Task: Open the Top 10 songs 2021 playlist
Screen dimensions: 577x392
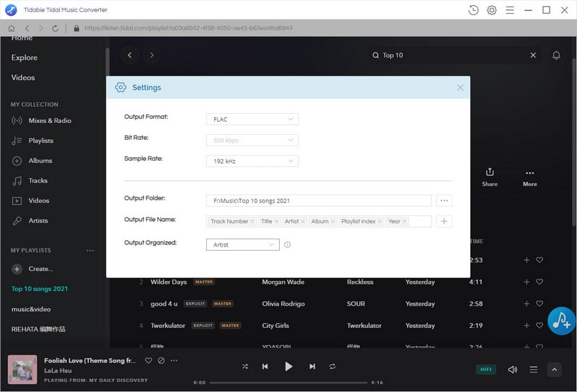Action: (x=40, y=289)
